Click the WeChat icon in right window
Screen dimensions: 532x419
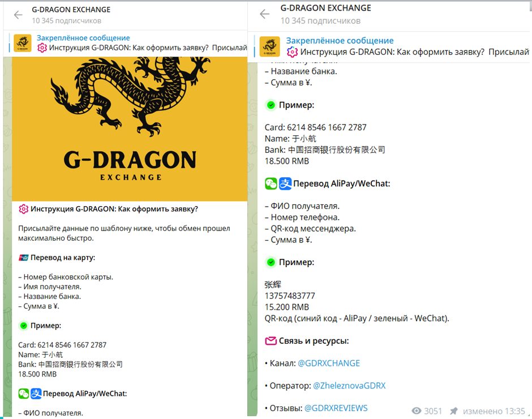pos(271,183)
